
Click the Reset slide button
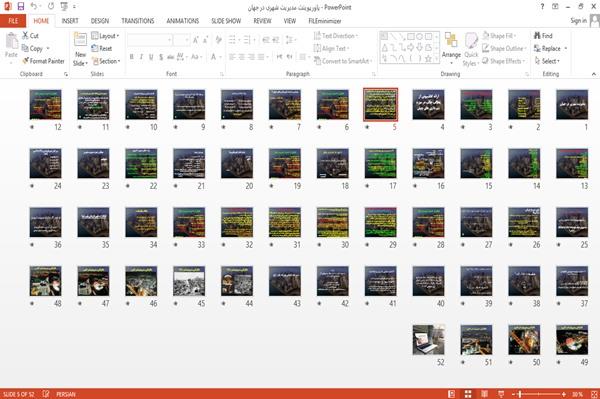[102, 48]
